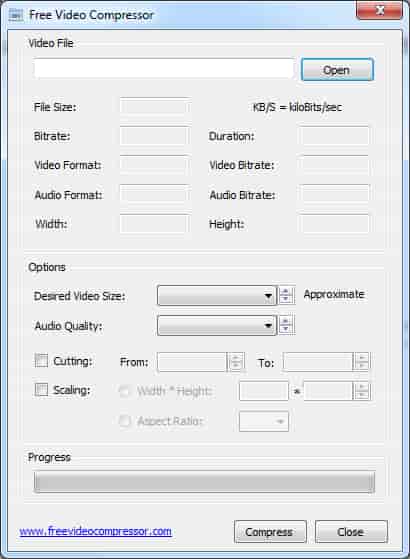Click the compression progress bar

[204, 482]
